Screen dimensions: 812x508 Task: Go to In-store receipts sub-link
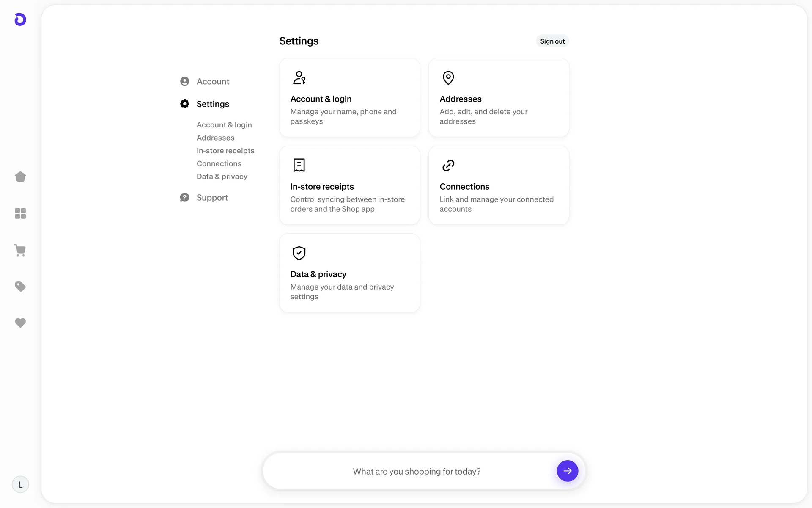pos(225,151)
